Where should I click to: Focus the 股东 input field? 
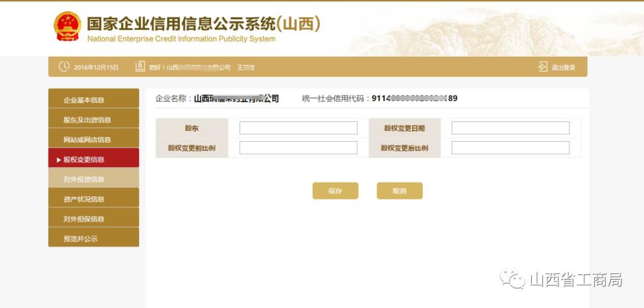point(298,128)
